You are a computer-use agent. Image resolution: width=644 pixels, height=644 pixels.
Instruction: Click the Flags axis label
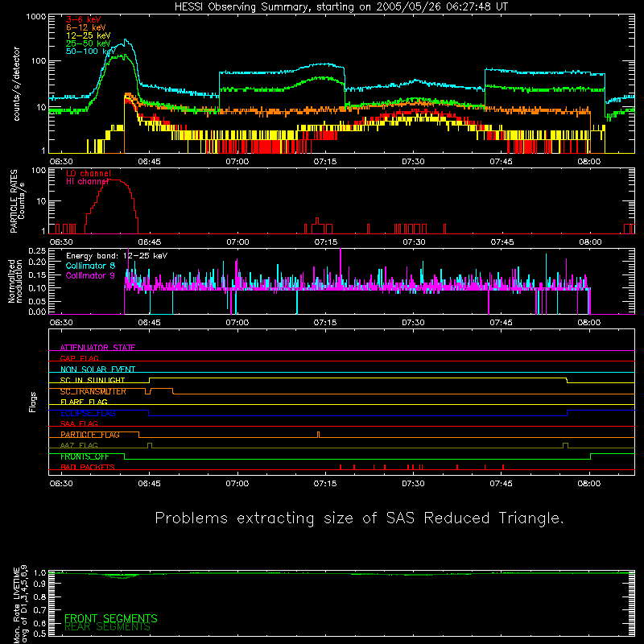[x=33, y=402]
